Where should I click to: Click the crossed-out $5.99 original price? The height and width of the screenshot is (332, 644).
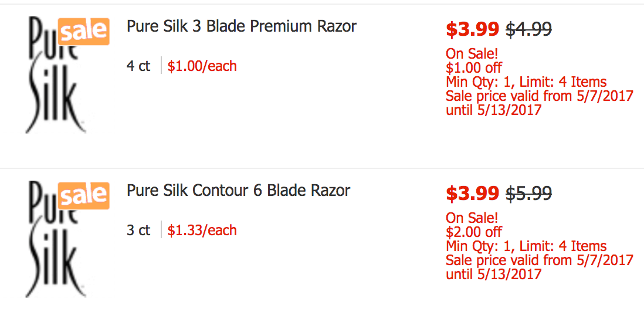coord(528,193)
